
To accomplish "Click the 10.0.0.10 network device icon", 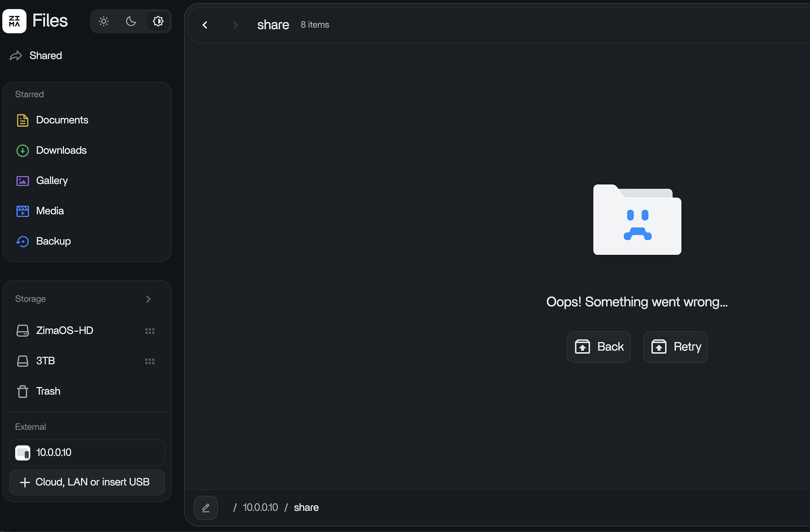I will click(x=22, y=453).
